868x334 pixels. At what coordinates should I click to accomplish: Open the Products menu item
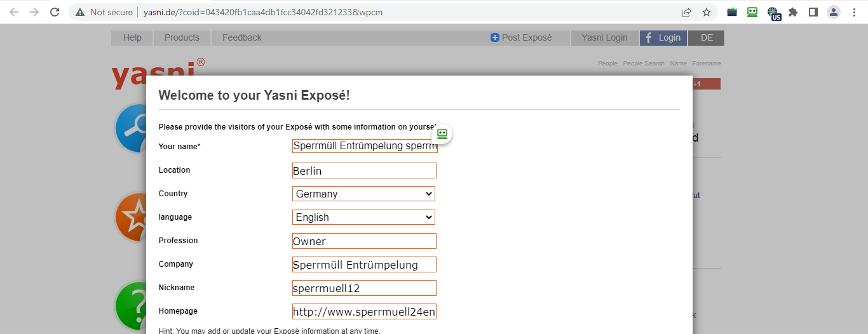click(182, 37)
